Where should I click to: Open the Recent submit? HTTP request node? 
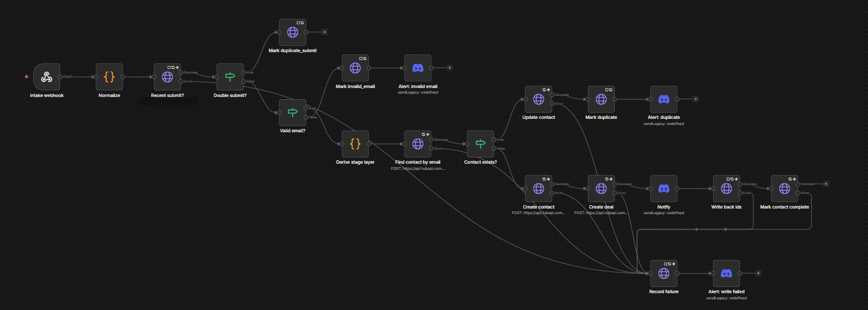click(167, 77)
